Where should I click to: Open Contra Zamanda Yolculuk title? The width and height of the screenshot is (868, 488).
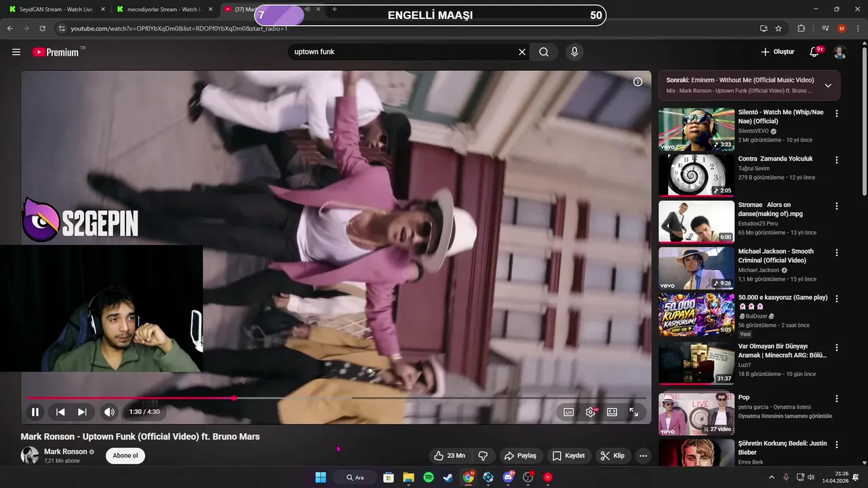[775, 159]
